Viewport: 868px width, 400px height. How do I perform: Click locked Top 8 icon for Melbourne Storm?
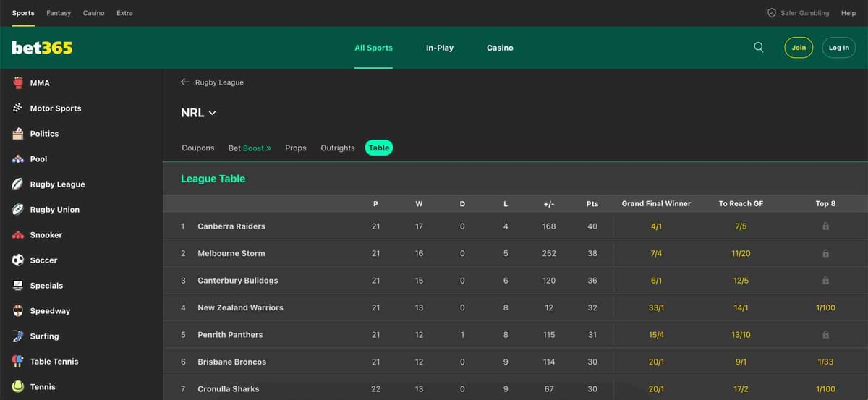coord(825,253)
